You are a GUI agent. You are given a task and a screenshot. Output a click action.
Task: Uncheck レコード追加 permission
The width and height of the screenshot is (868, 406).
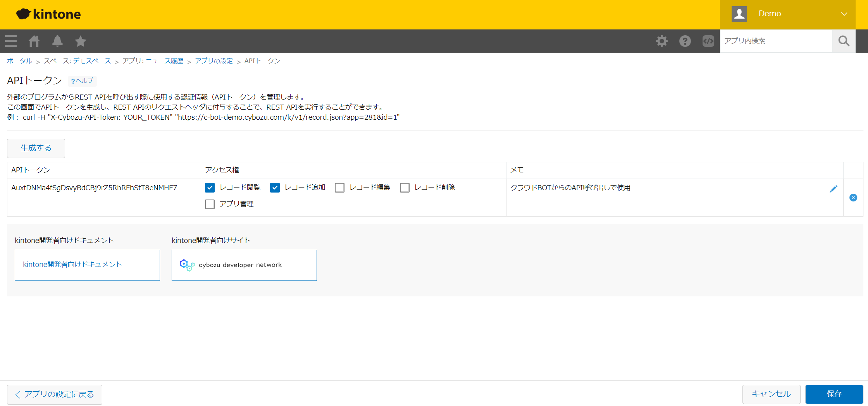click(275, 188)
